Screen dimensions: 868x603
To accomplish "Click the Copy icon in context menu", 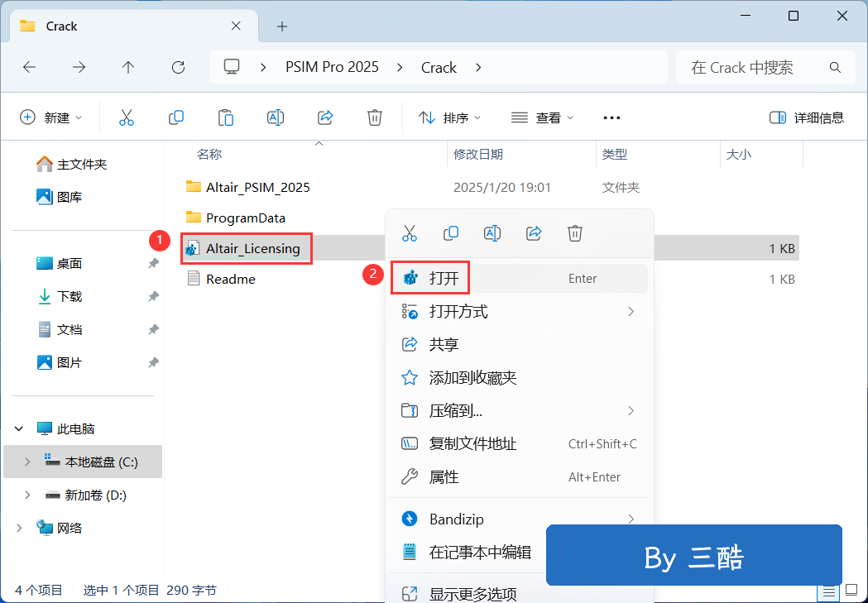I will pos(451,233).
